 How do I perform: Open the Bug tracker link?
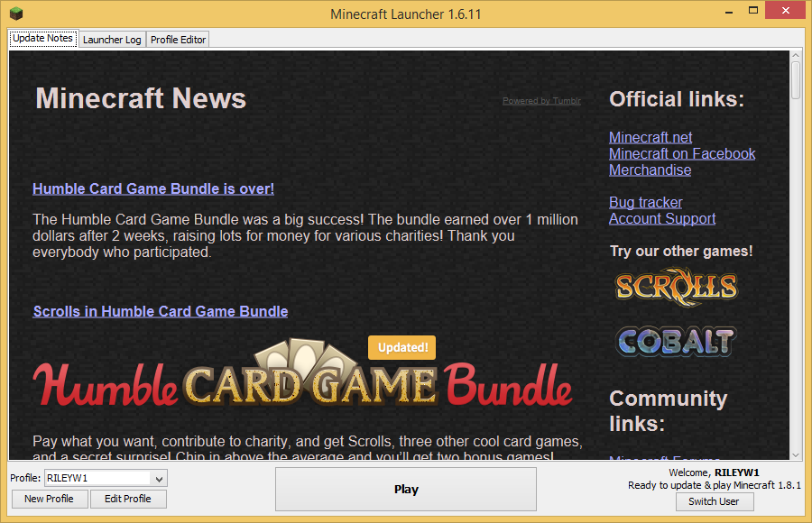[x=645, y=203]
